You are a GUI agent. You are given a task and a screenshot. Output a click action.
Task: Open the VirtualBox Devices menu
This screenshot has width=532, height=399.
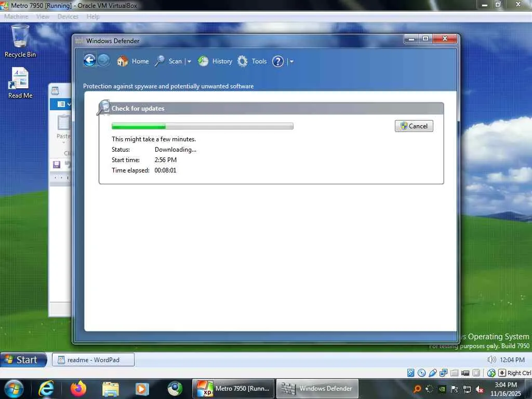click(68, 17)
